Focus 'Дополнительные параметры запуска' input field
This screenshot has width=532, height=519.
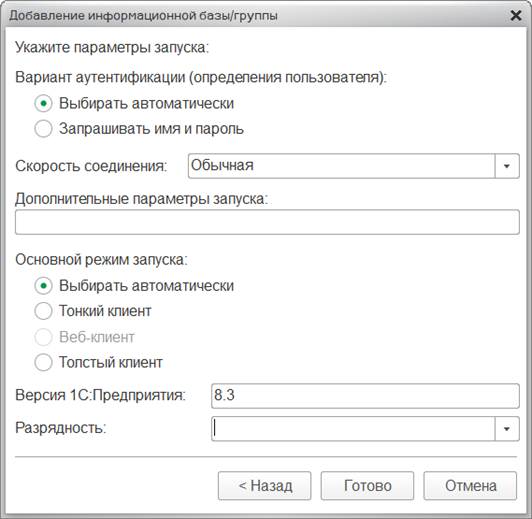[x=267, y=222]
